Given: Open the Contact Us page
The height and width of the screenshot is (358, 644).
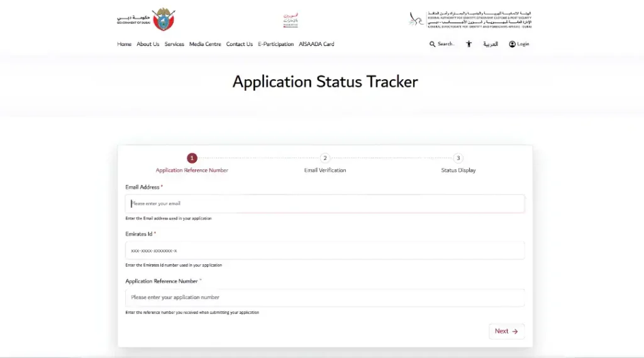Looking at the screenshot, I should pyautogui.click(x=240, y=44).
